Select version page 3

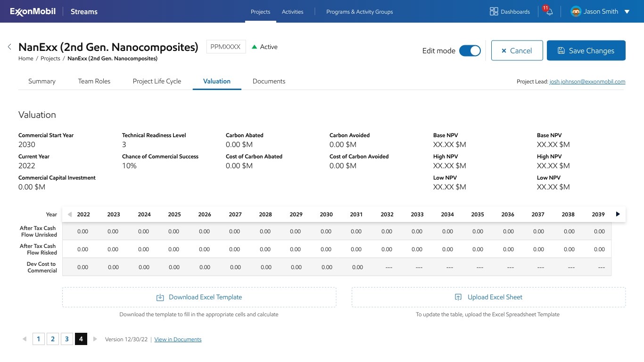(x=67, y=339)
